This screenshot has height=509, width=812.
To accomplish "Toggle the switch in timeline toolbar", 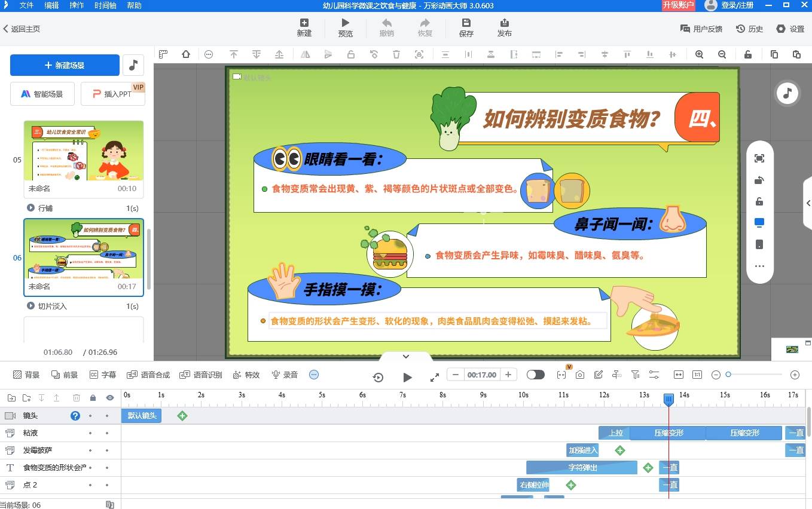I will click(535, 375).
